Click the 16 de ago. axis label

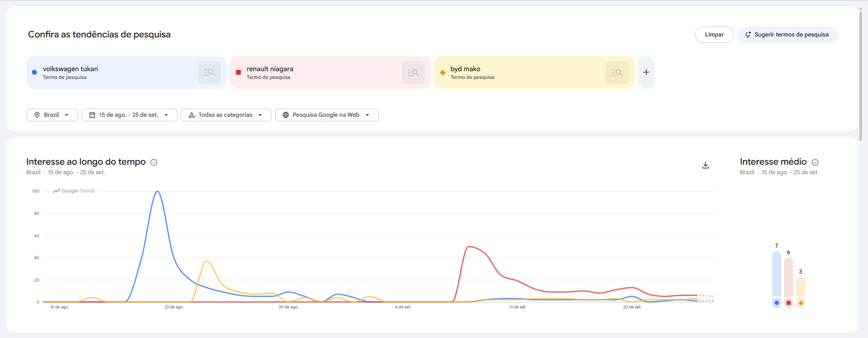coord(59,307)
